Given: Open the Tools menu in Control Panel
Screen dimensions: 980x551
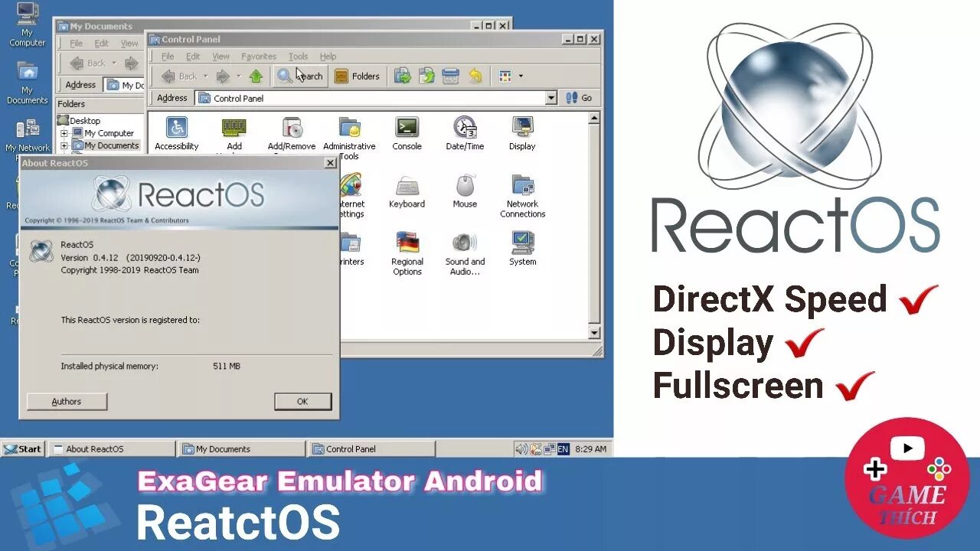Looking at the screenshot, I should 298,56.
